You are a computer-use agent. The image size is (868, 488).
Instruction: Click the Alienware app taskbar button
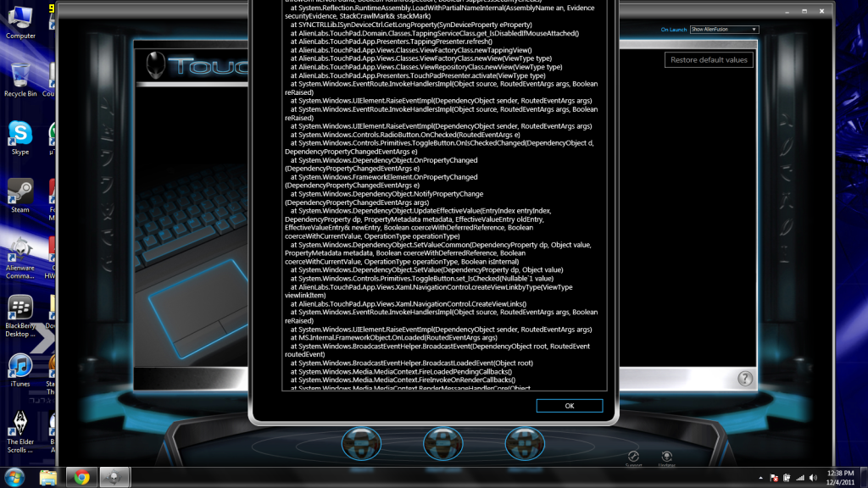[x=114, y=477]
